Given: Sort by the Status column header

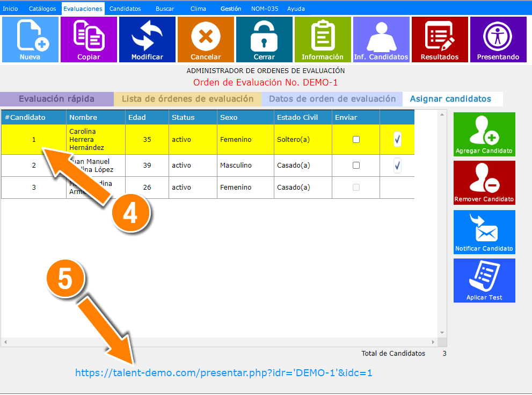Looking at the screenshot, I should pyautogui.click(x=193, y=118).
